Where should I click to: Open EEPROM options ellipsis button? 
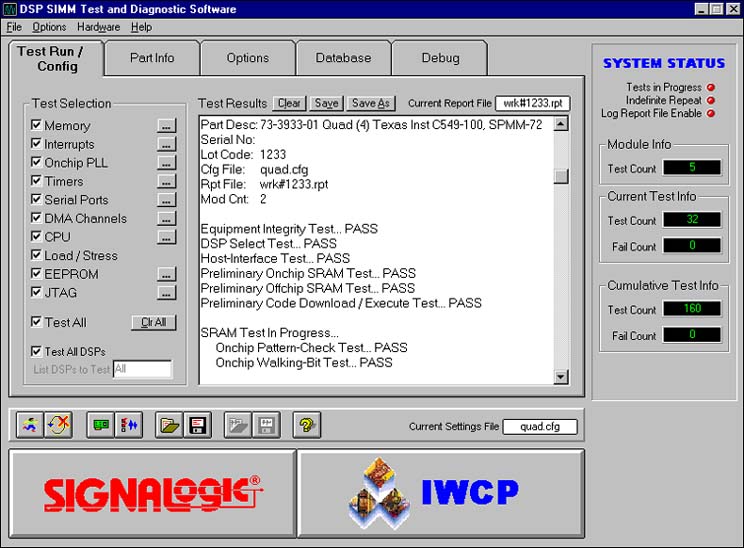(x=166, y=274)
